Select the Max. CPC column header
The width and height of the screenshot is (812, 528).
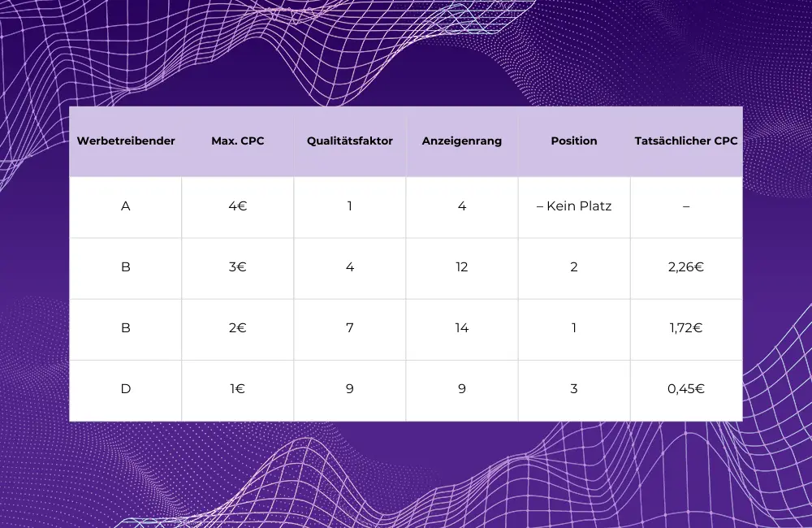tap(238, 141)
